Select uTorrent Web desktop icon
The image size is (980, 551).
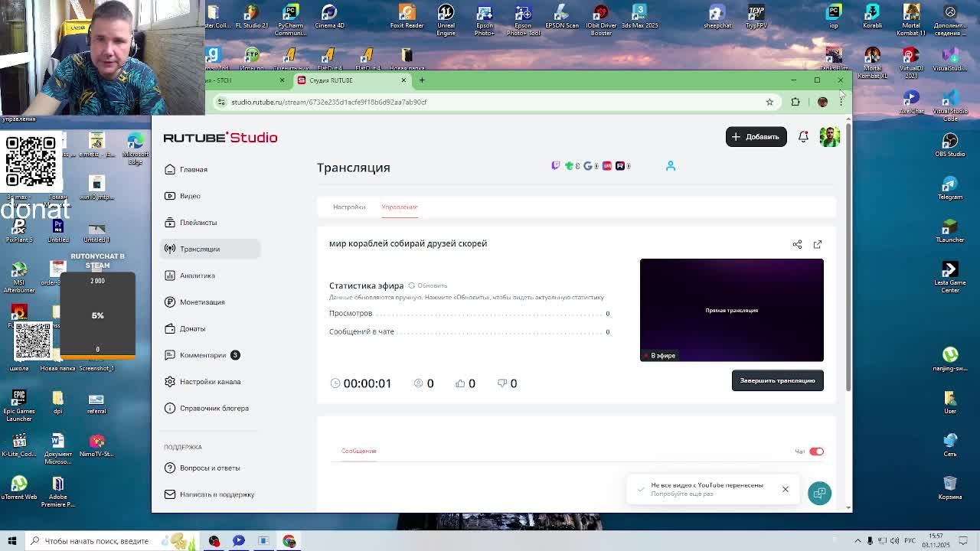point(19,487)
